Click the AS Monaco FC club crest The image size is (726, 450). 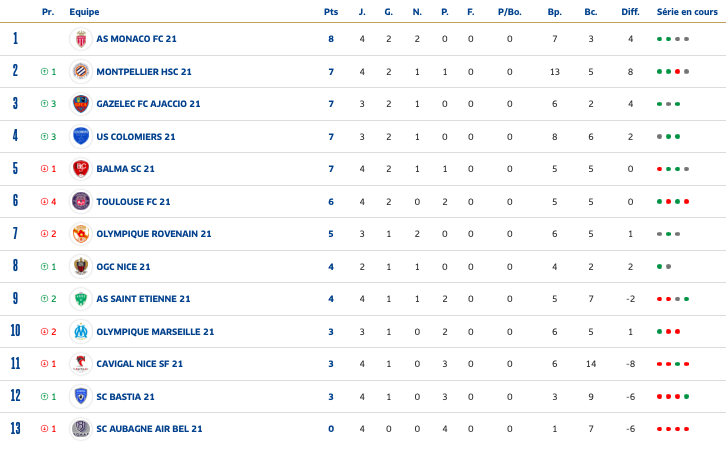81,39
